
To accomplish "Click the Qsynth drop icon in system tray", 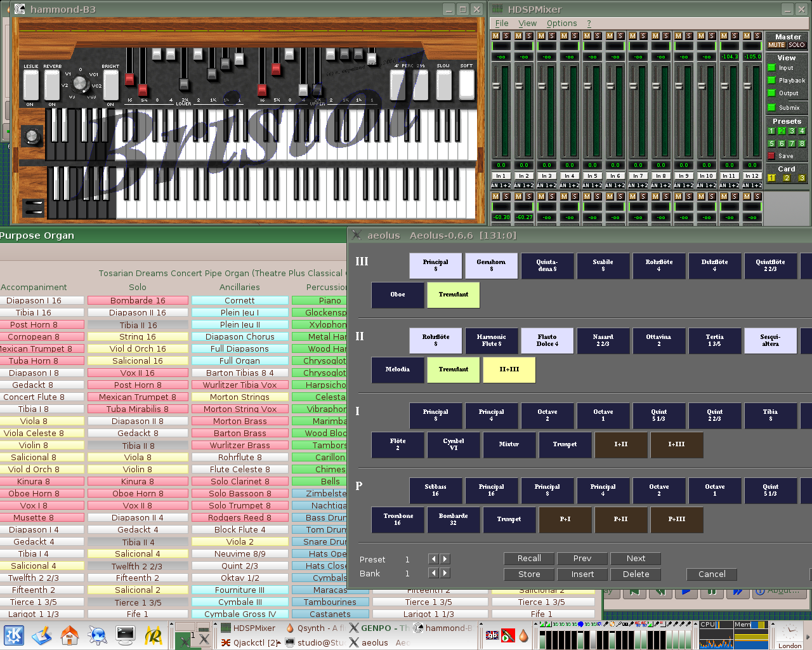I will pos(523,635).
